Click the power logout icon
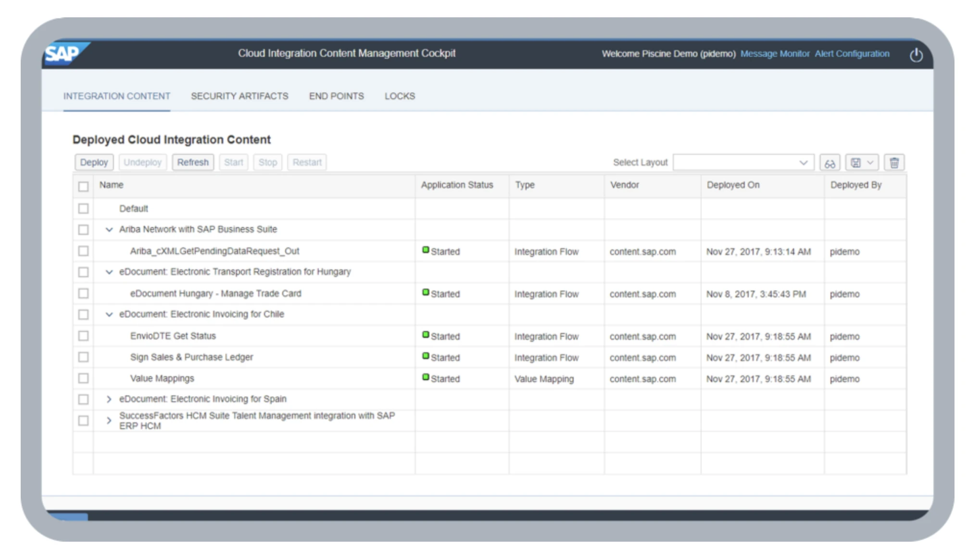 pyautogui.click(x=916, y=54)
